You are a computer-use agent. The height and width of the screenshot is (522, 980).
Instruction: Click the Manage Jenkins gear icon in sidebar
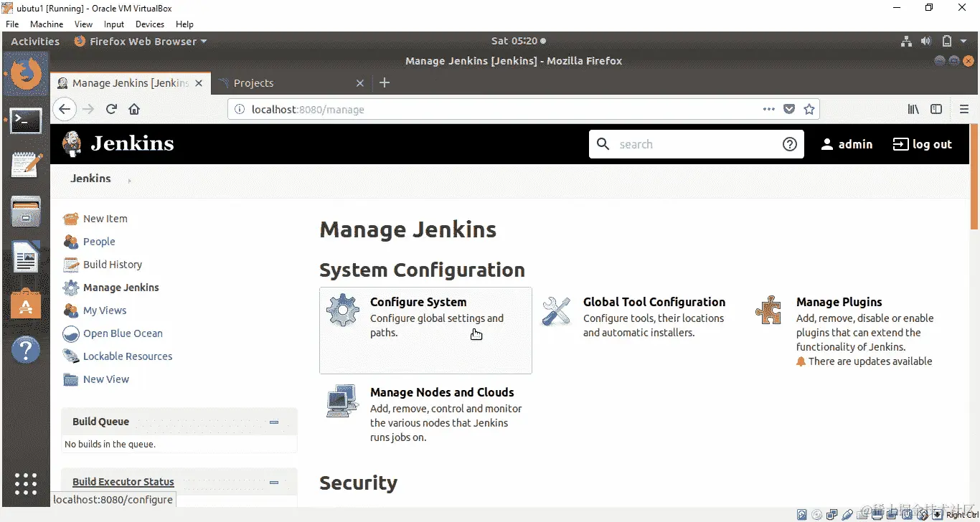coord(70,288)
